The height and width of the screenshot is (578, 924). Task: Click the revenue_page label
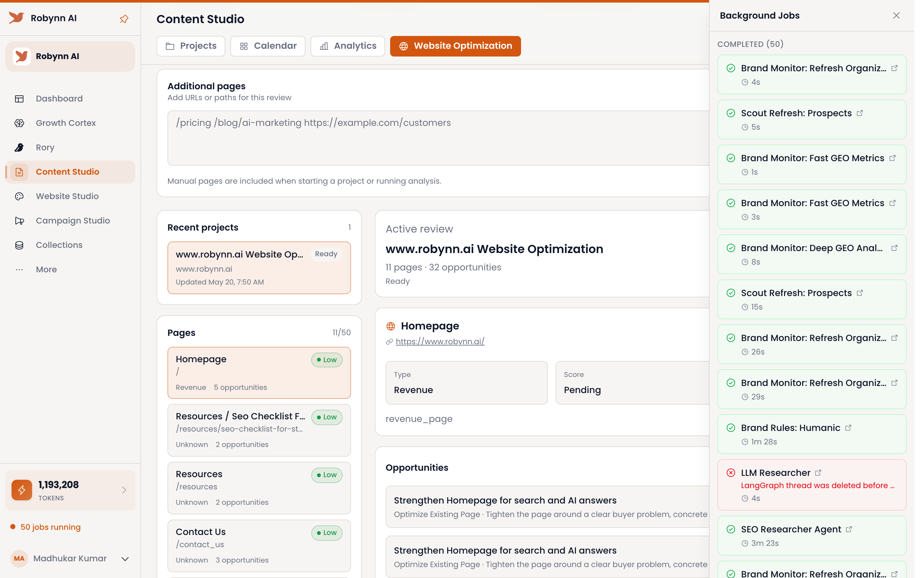pyautogui.click(x=419, y=419)
